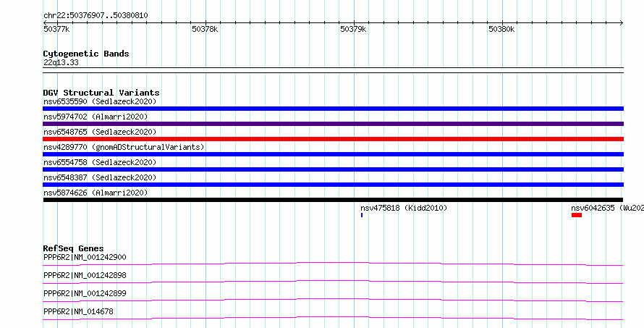644x328 pixels.
Task: Select the blue nsv6554758 variant bar
Action: click(333, 169)
